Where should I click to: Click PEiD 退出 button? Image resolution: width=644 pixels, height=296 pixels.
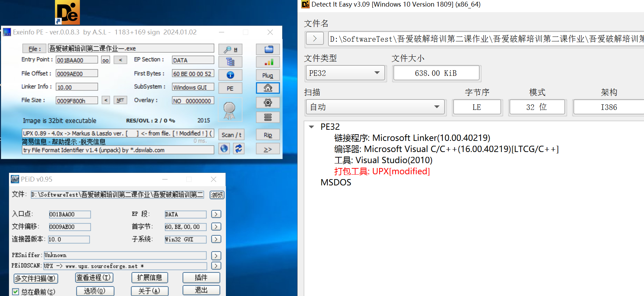pyautogui.click(x=201, y=290)
